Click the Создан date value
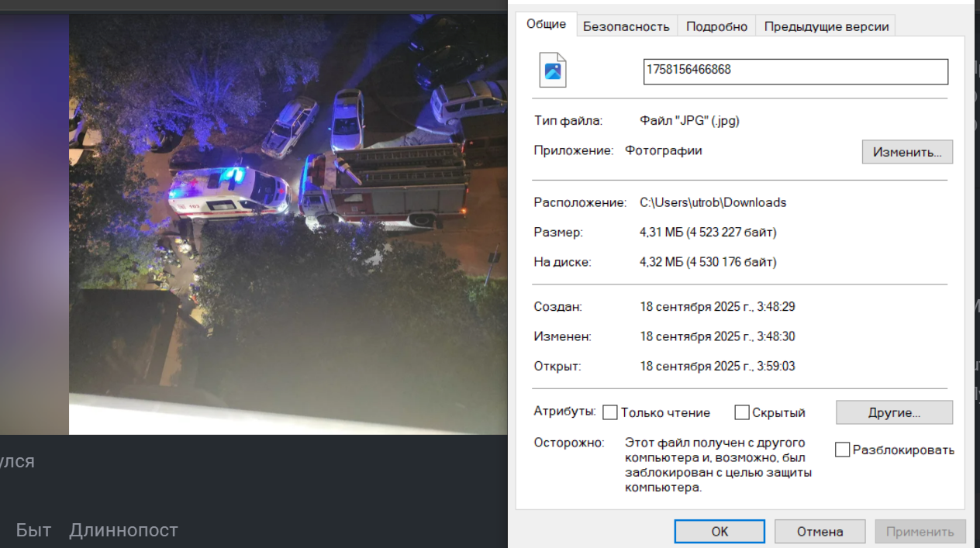The height and width of the screenshot is (548, 980). click(717, 306)
